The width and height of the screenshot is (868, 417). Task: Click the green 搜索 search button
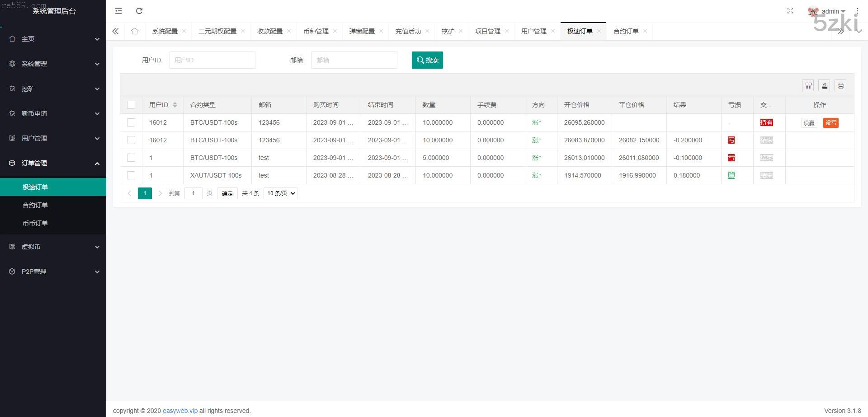427,60
